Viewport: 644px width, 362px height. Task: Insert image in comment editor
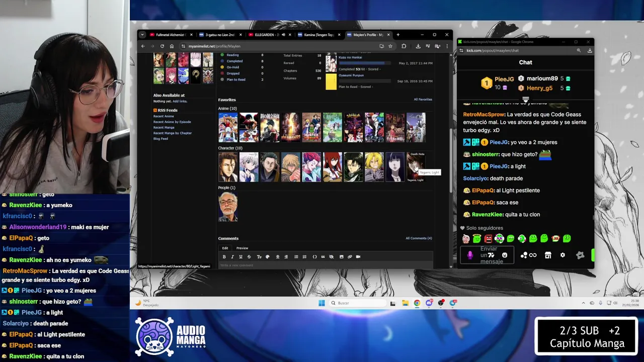pyautogui.click(x=342, y=256)
